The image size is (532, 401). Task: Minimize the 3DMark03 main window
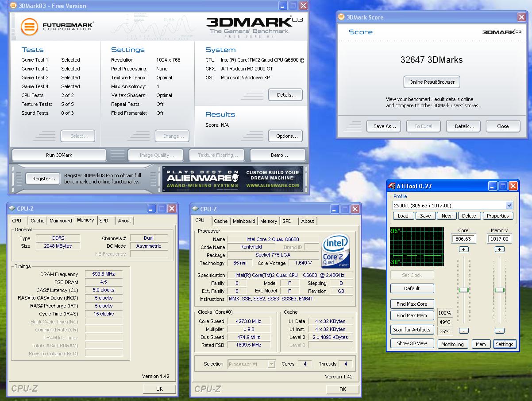(x=283, y=6)
